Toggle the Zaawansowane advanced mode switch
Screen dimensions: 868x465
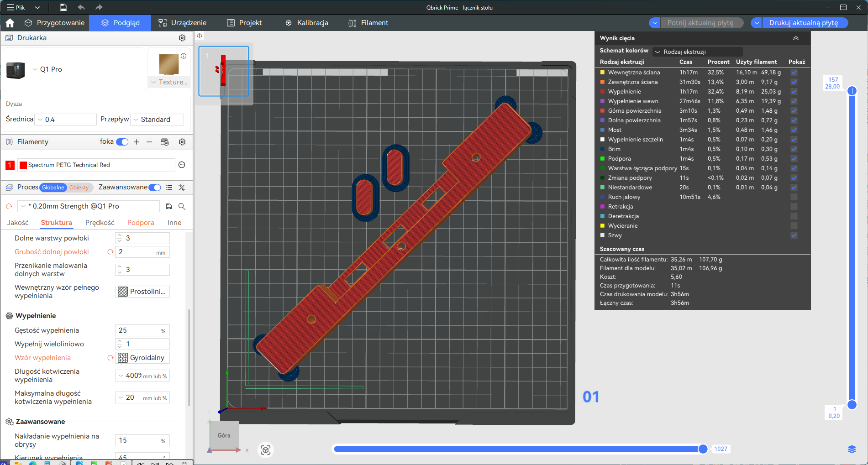coord(155,188)
